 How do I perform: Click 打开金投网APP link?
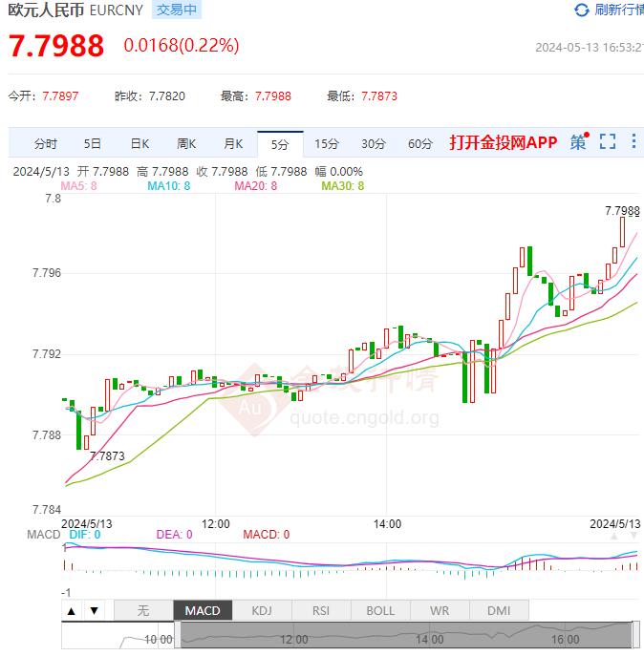coord(503,142)
